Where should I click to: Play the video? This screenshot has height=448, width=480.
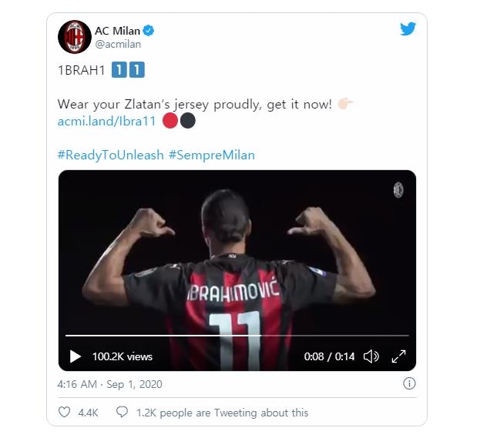(76, 356)
